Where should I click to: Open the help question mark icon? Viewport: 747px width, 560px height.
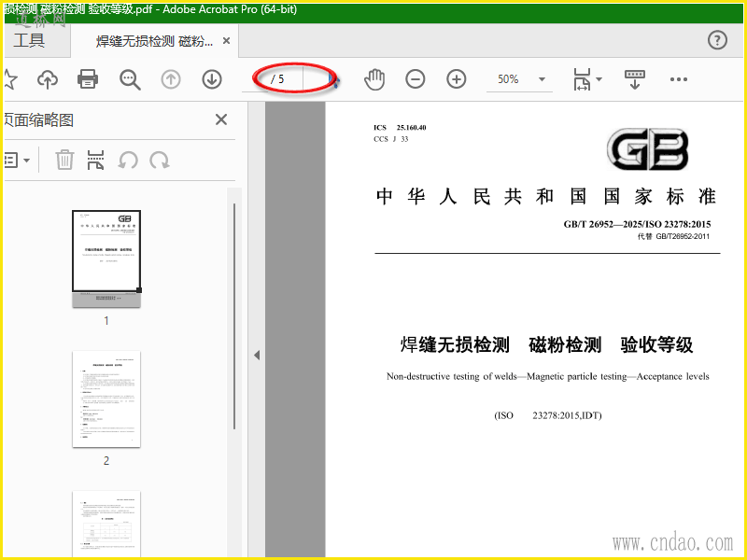click(717, 40)
